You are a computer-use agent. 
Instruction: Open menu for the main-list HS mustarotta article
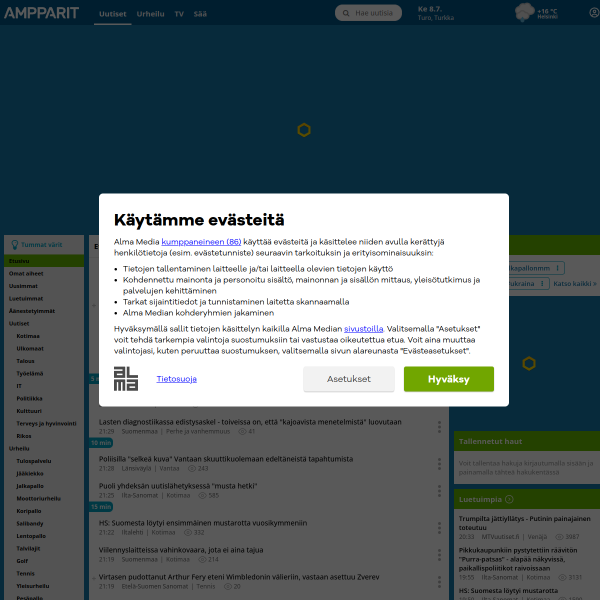[439, 528]
